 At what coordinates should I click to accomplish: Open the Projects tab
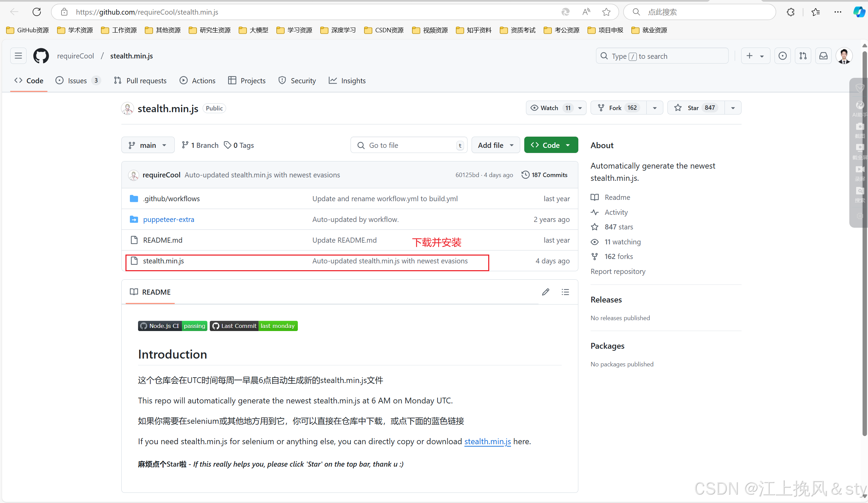247,81
